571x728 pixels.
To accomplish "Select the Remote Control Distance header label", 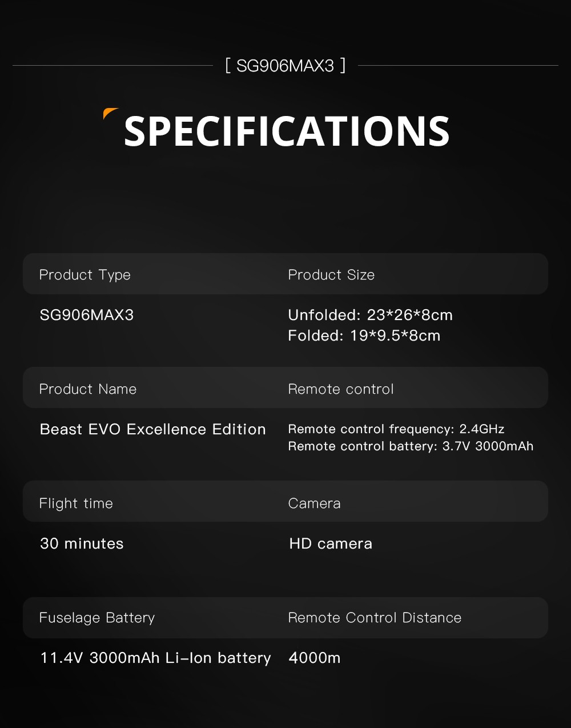I will click(x=375, y=618).
